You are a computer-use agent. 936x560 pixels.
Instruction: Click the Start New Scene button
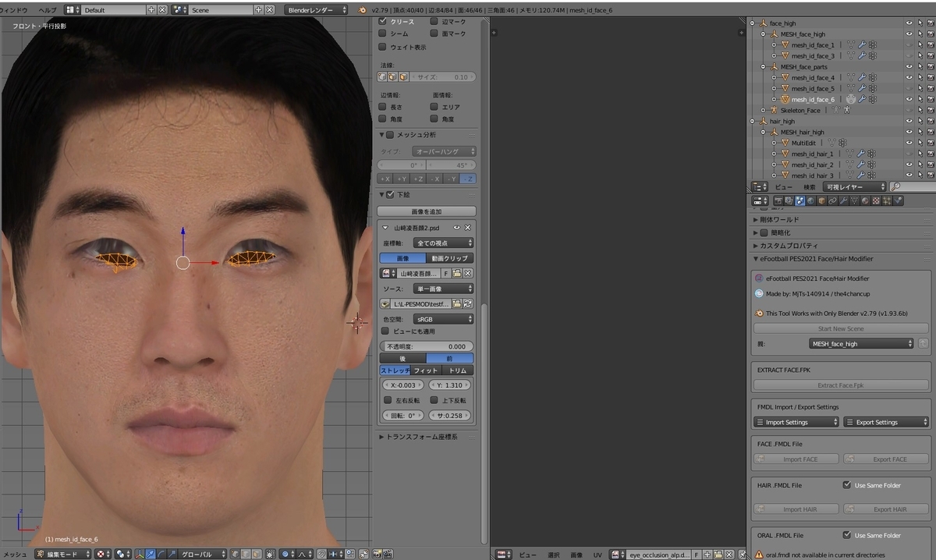(x=841, y=328)
